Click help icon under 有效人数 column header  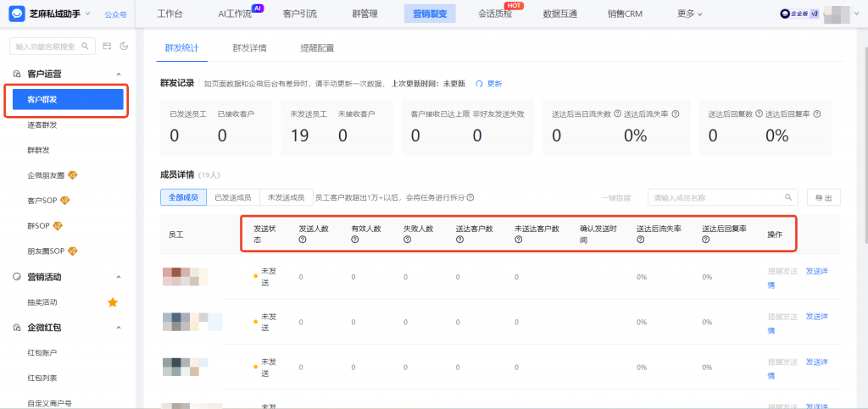click(x=355, y=240)
